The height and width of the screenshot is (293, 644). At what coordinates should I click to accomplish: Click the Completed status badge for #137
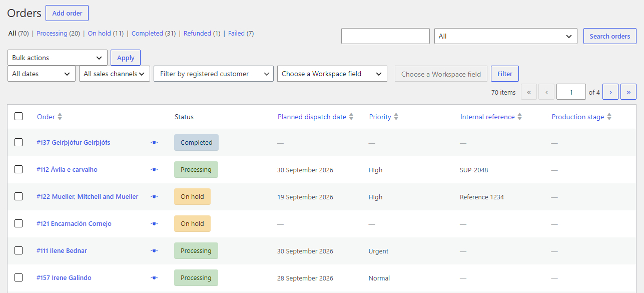click(196, 143)
